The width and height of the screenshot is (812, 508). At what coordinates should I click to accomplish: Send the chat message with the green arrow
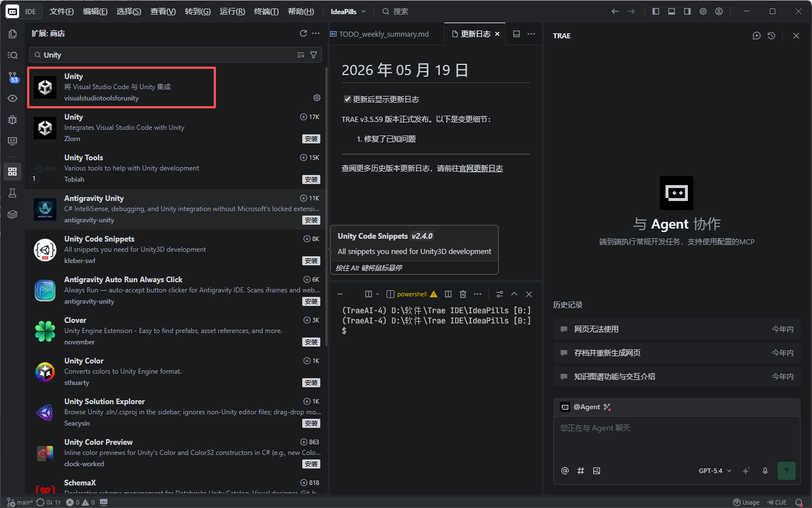pyautogui.click(x=787, y=471)
